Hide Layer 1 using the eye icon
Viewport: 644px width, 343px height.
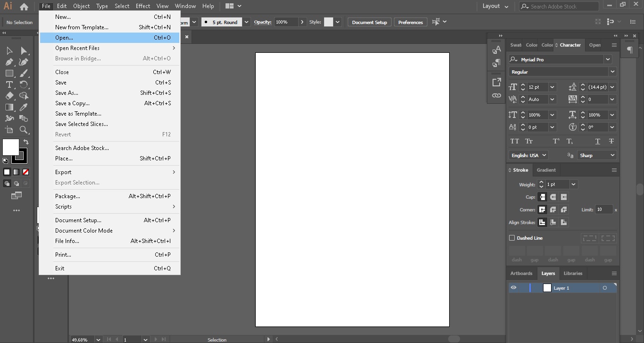pyautogui.click(x=513, y=288)
